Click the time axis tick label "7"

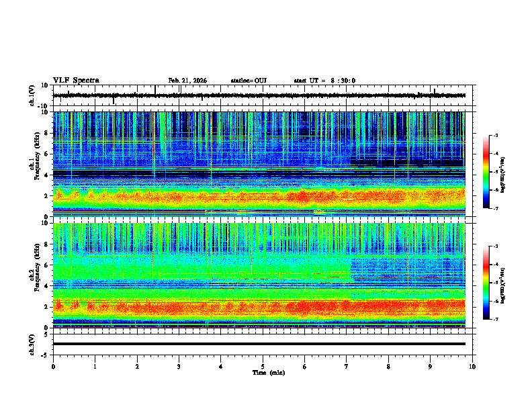coord(347,367)
